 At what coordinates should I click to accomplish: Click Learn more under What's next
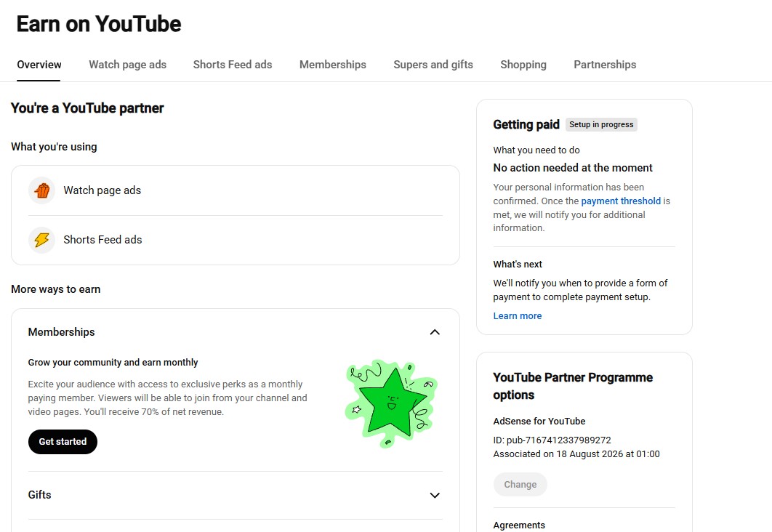[x=518, y=316]
